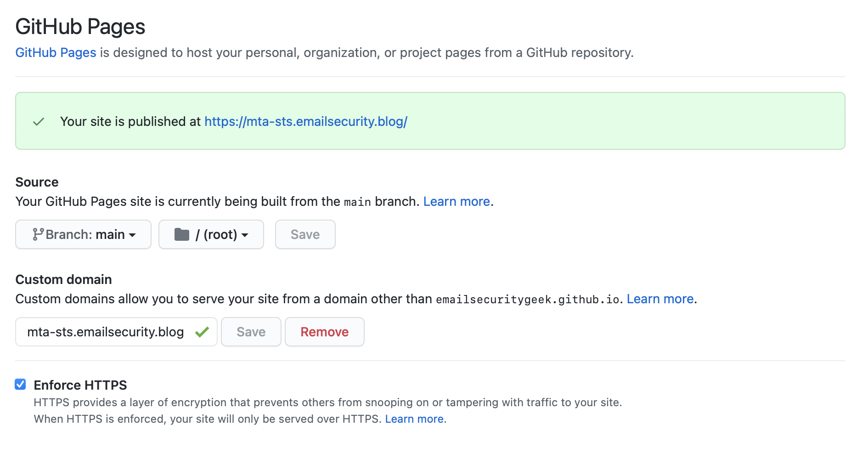Remove the custom domain
868x465 pixels.
325,332
